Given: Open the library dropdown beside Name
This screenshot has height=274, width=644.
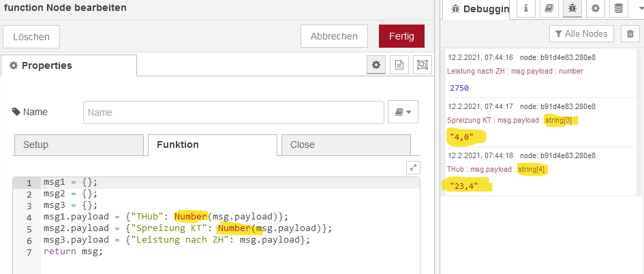Looking at the screenshot, I should [x=403, y=112].
